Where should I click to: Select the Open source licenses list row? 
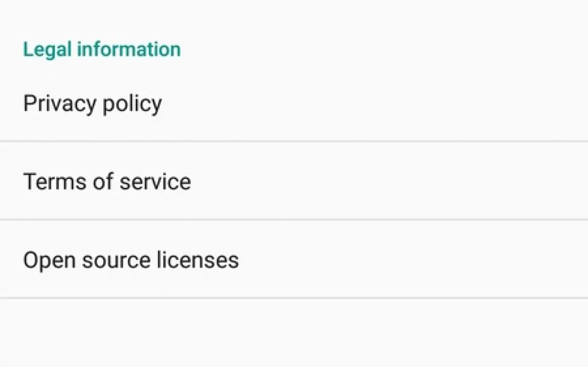click(294, 260)
